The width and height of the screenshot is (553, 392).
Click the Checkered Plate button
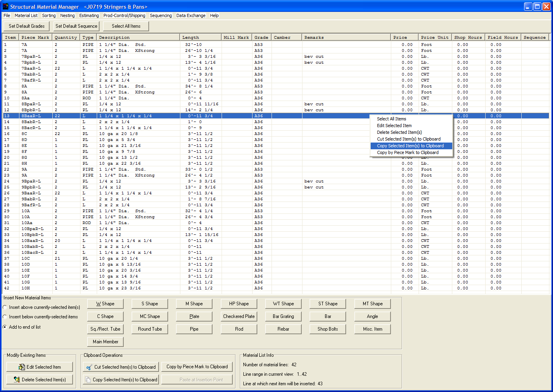tap(239, 316)
